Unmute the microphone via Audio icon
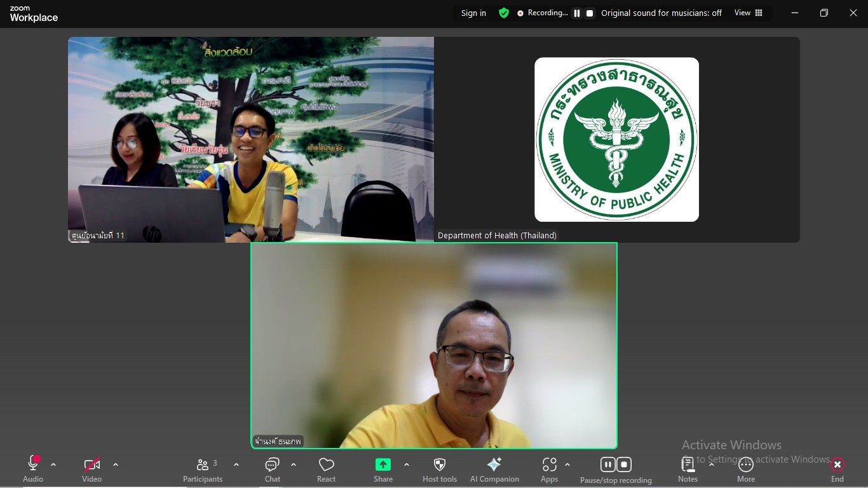868x488 pixels. click(33, 469)
